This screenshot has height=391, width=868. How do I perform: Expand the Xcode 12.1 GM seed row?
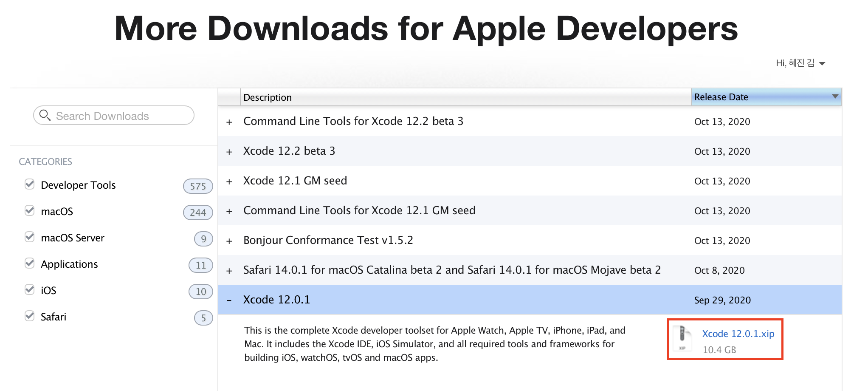point(229,181)
